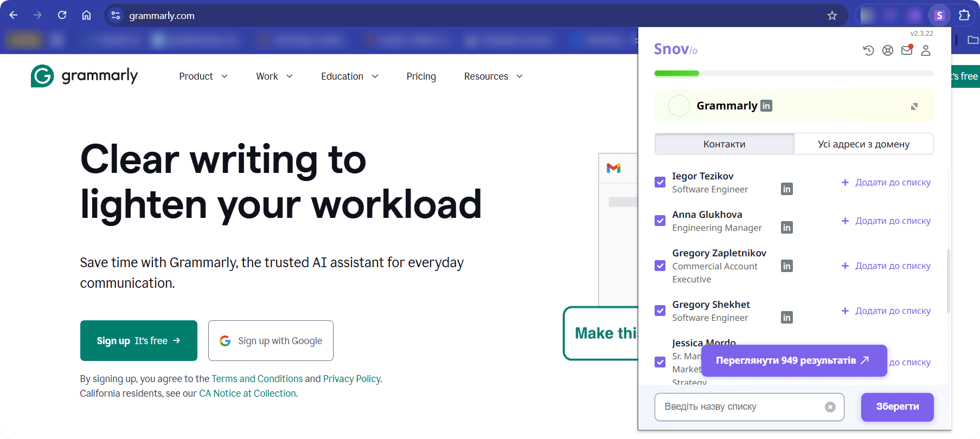980x439 pixels.
Task: Add Gregory Zapletnikov to list
Action: coord(886,266)
